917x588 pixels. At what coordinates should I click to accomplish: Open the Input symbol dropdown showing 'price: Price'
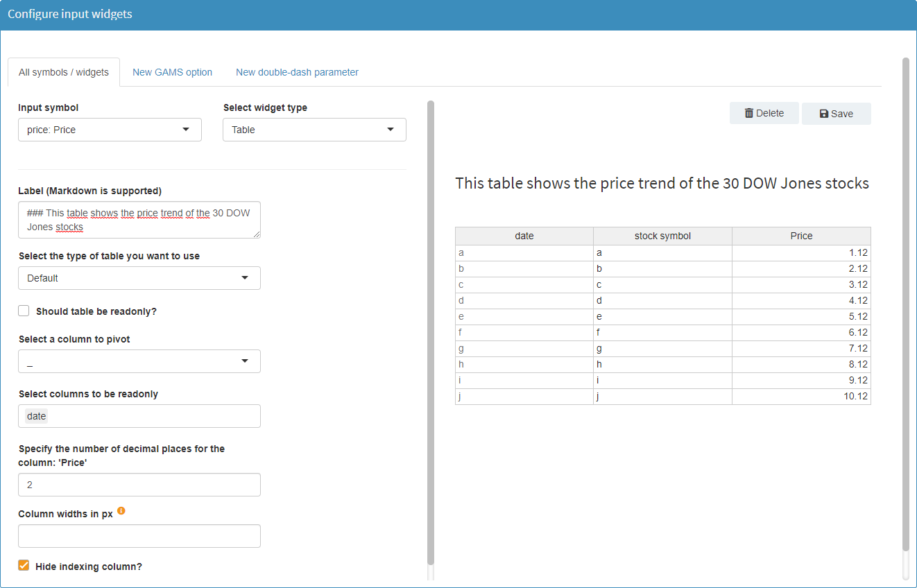tap(110, 129)
